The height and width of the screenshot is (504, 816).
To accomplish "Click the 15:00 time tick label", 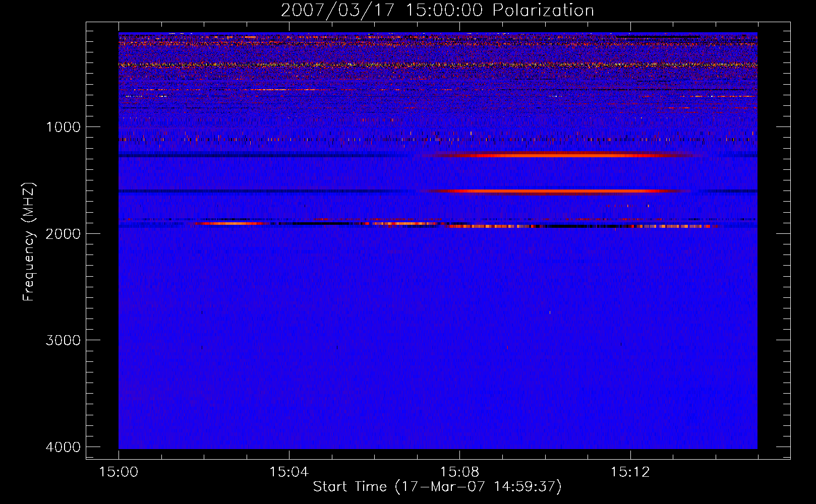I will (119, 472).
